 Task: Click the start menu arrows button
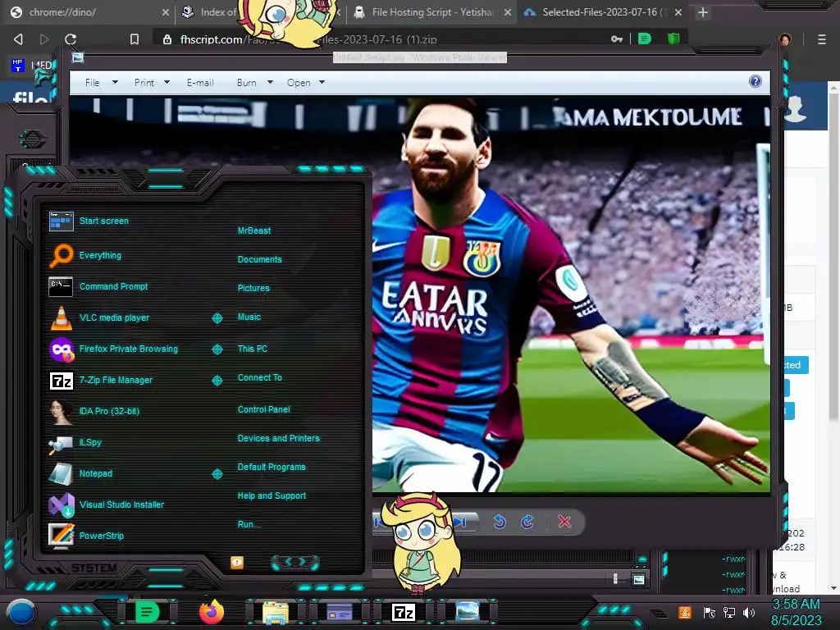[295, 562]
